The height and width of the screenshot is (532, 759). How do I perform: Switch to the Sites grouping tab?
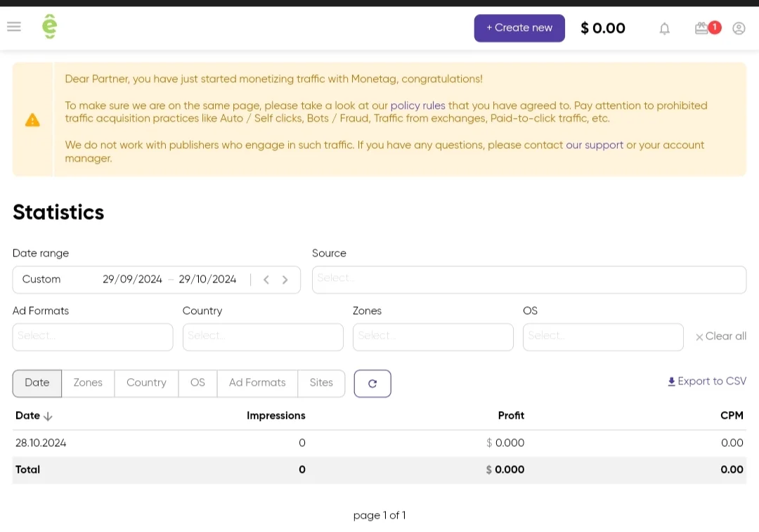pos(321,384)
